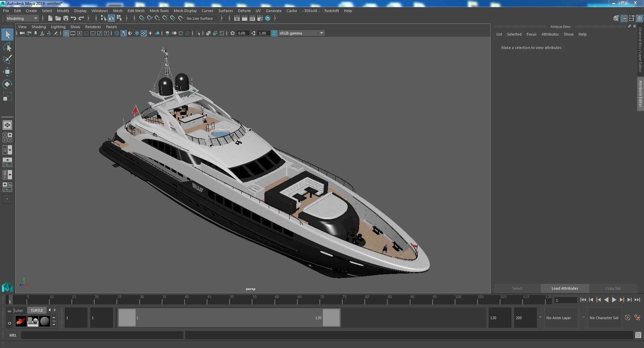Screen dimensions: 644x348
Task: Click the range slider left handle
Action: tap(127, 317)
